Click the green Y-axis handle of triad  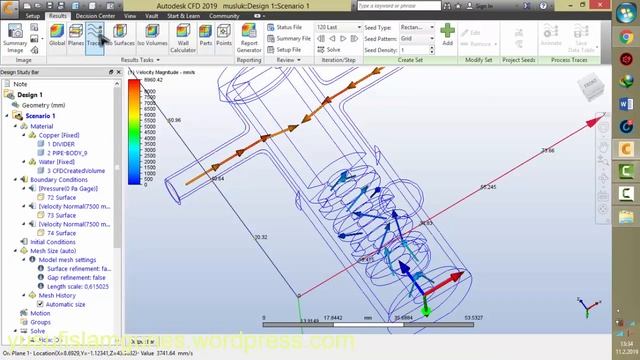[426, 311]
